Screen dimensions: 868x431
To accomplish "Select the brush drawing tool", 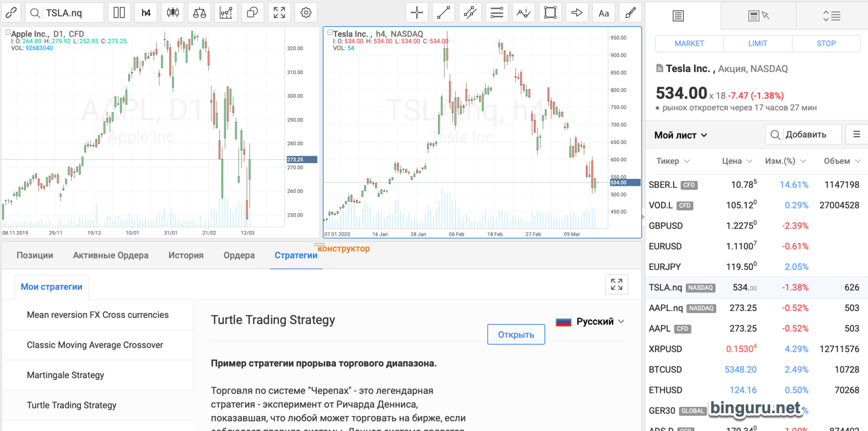I will tap(630, 12).
